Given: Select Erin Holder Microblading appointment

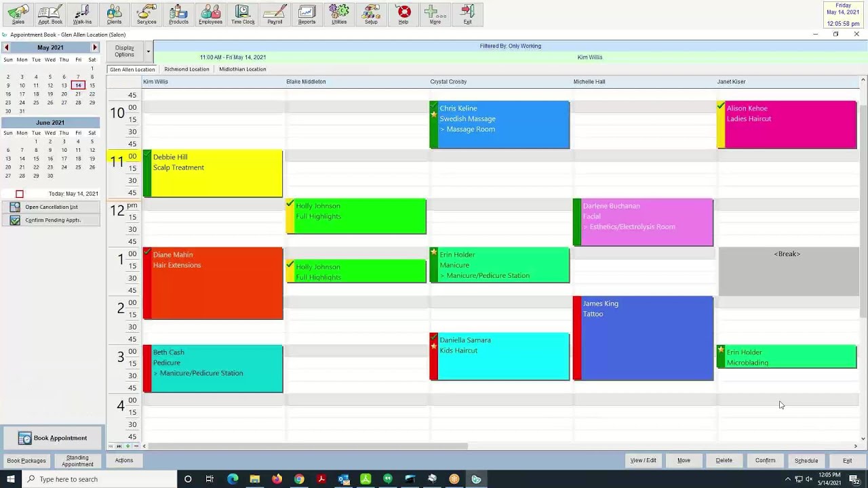Looking at the screenshot, I should pos(787,357).
